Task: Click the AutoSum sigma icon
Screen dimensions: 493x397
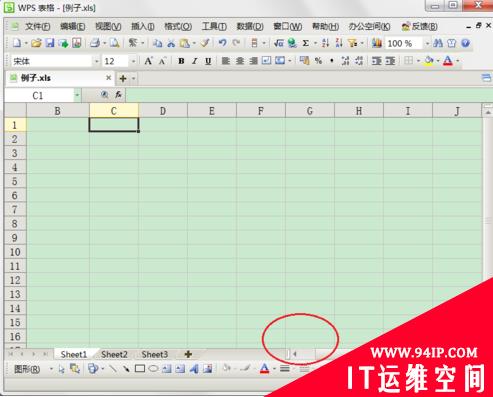Action: (305, 43)
